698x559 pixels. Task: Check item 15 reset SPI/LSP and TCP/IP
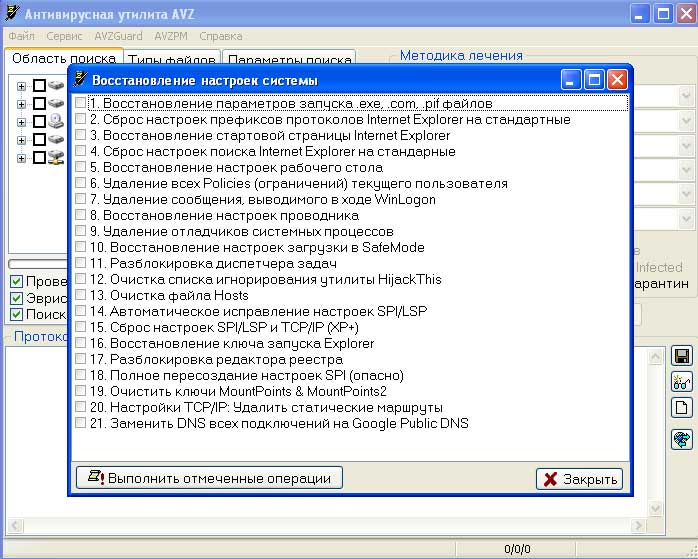pyautogui.click(x=81, y=327)
